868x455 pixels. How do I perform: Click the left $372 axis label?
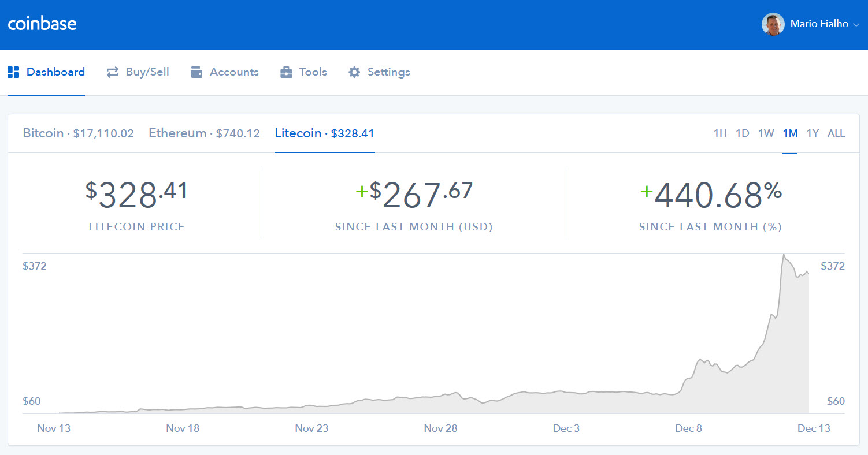point(35,266)
